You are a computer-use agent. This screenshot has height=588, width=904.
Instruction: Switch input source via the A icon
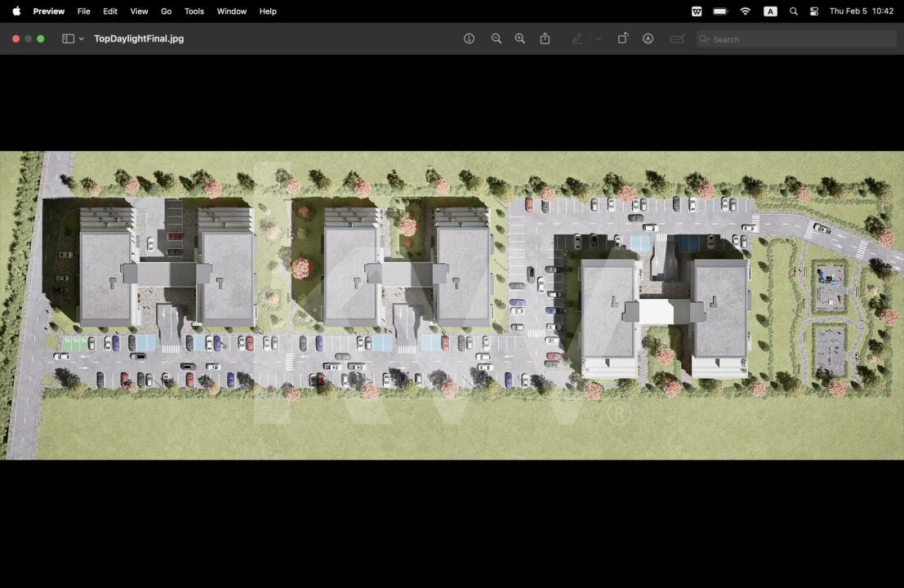pos(770,11)
